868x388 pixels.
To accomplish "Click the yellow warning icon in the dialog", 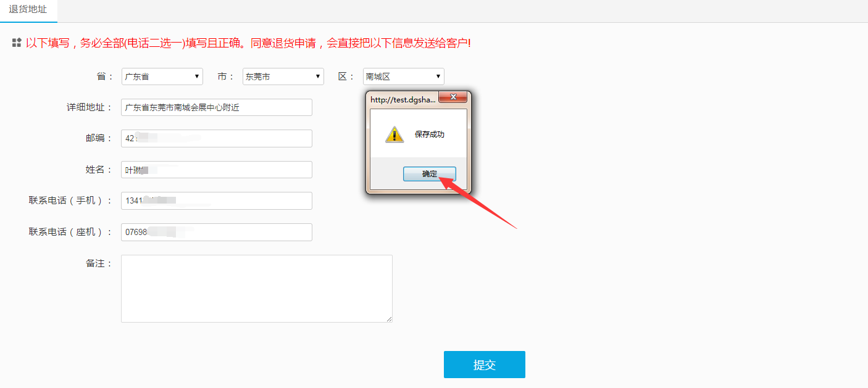I will [394, 134].
